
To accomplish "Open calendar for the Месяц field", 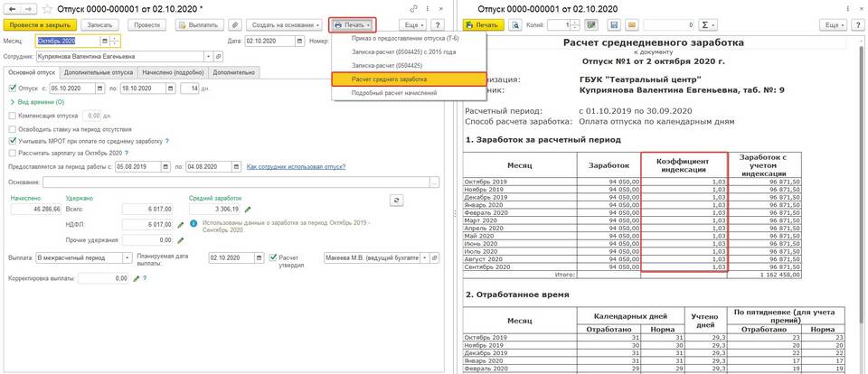I will point(105,41).
